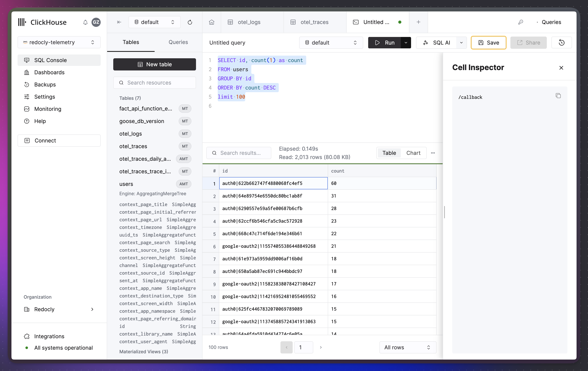This screenshot has width=588, height=371.
Task: Open All rows page size dropdown
Action: (x=408, y=347)
